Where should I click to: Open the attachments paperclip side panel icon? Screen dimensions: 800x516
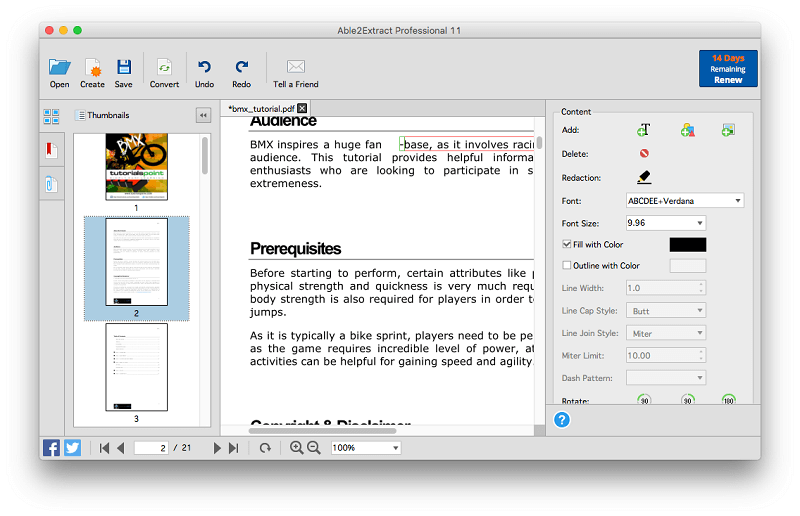coord(51,184)
